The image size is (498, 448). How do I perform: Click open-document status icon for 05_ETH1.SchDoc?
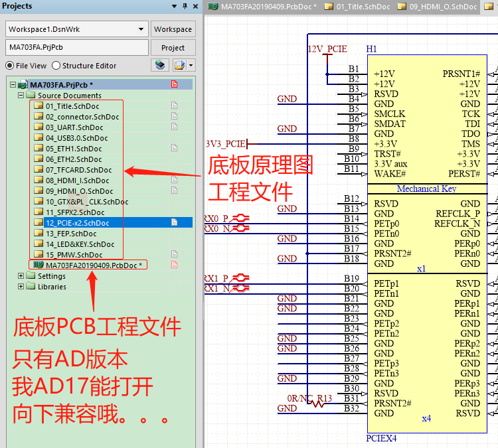174,147
